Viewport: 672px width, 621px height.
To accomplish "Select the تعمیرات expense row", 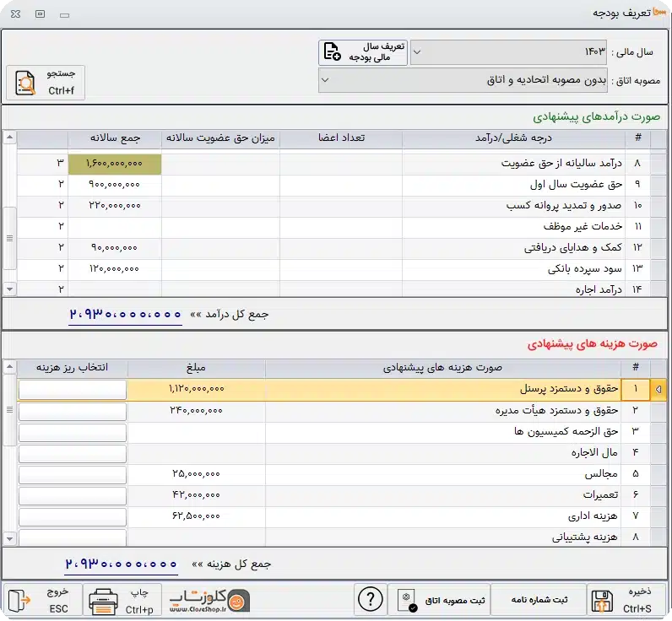I will (x=342, y=495).
